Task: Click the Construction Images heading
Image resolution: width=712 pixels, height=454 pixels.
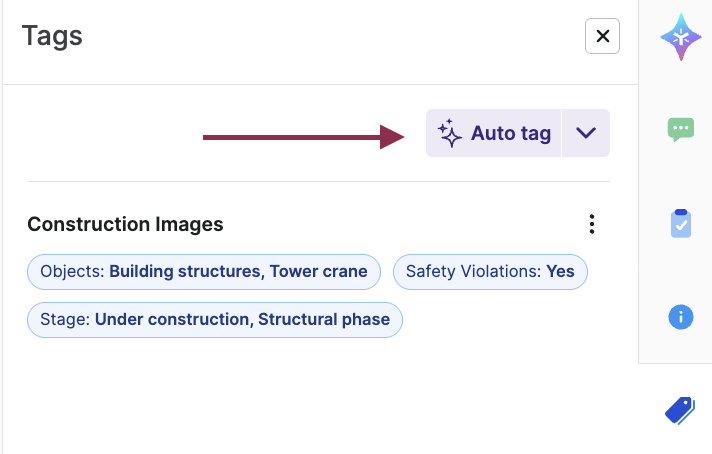Action: [125, 224]
